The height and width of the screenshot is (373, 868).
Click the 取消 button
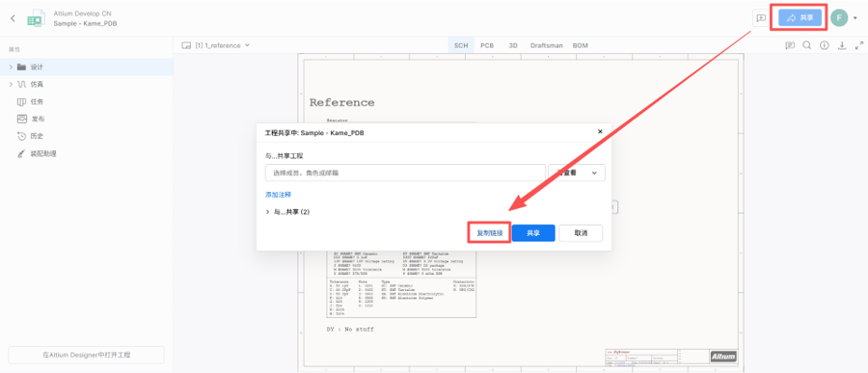[x=581, y=233]
